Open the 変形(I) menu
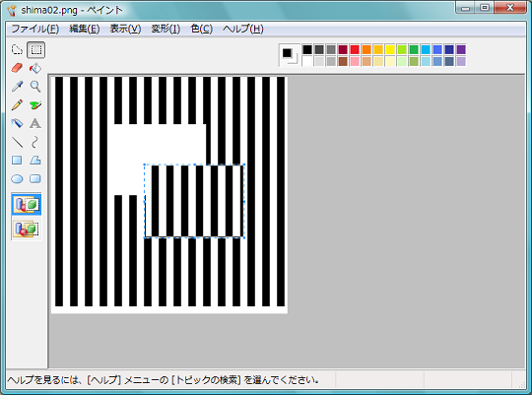 click(166, 29)
